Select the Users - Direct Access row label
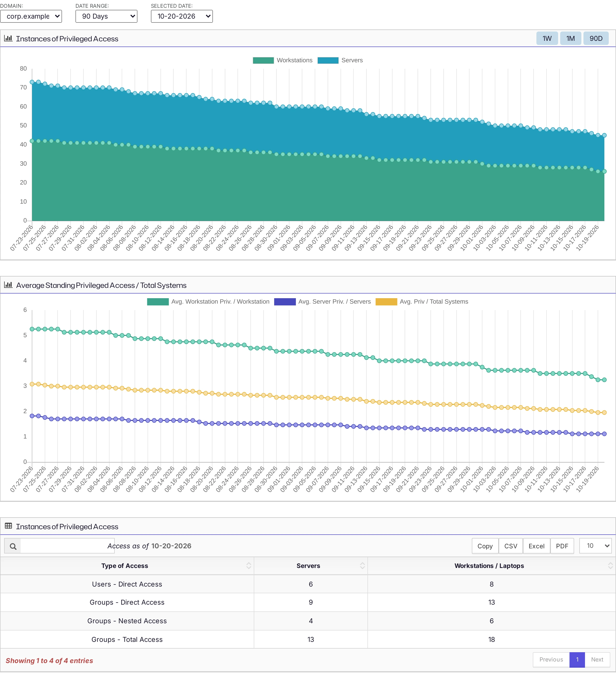616x677 pixels. (x=127, y=584)
